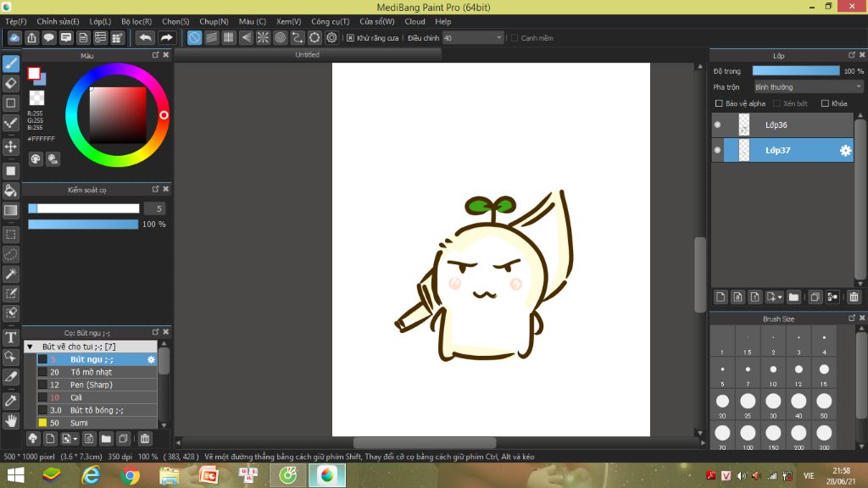Open the add-layer dropdown in layer panel
Viewport: 868px width, 488px height.
[x=774, y=297]
